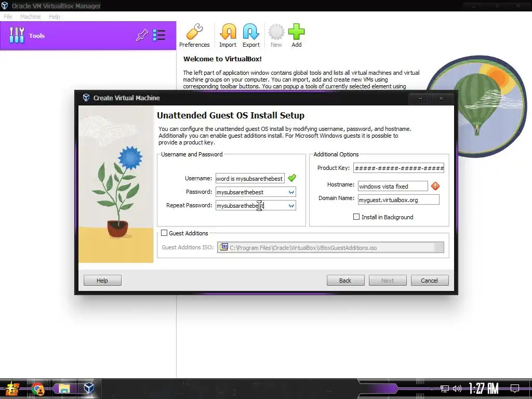532x399 pixels.
Task: Click the Hostname input field
Action: (393, 187)
